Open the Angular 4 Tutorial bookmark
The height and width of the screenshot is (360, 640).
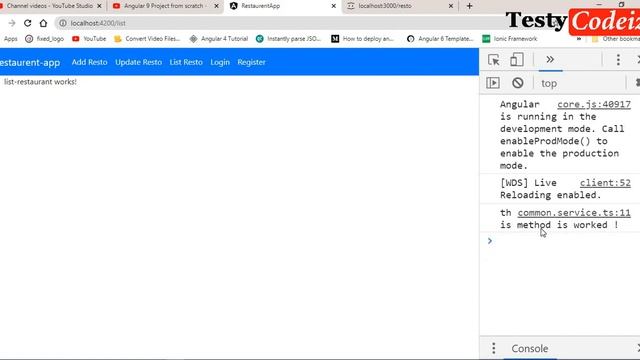point(219,39)
